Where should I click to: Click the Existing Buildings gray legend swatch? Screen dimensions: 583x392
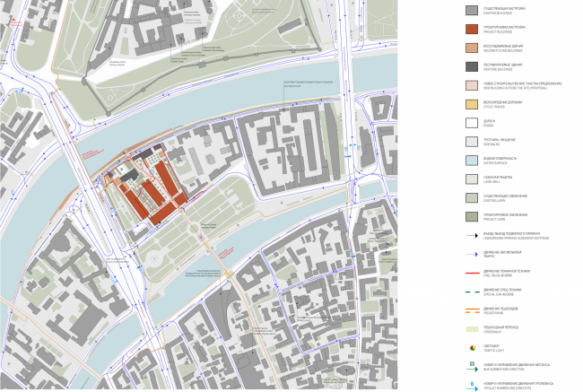pyautogui.click(x=472, y=12)
